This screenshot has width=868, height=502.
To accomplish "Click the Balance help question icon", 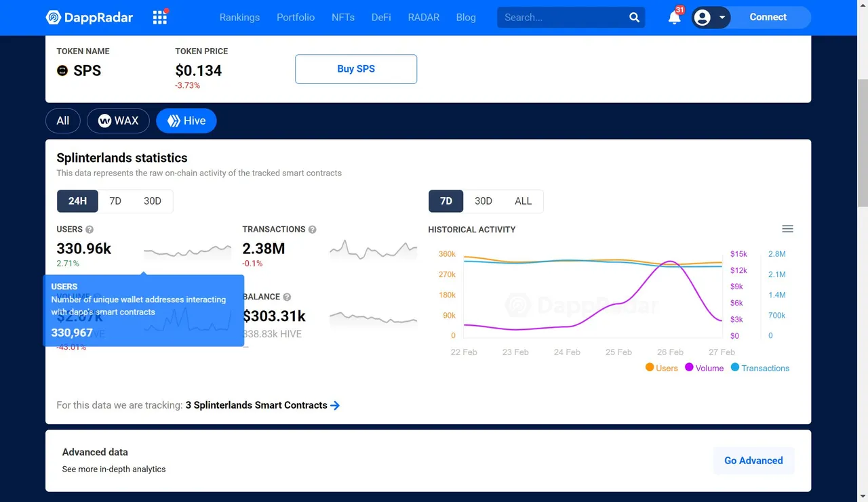I will 287,297.
